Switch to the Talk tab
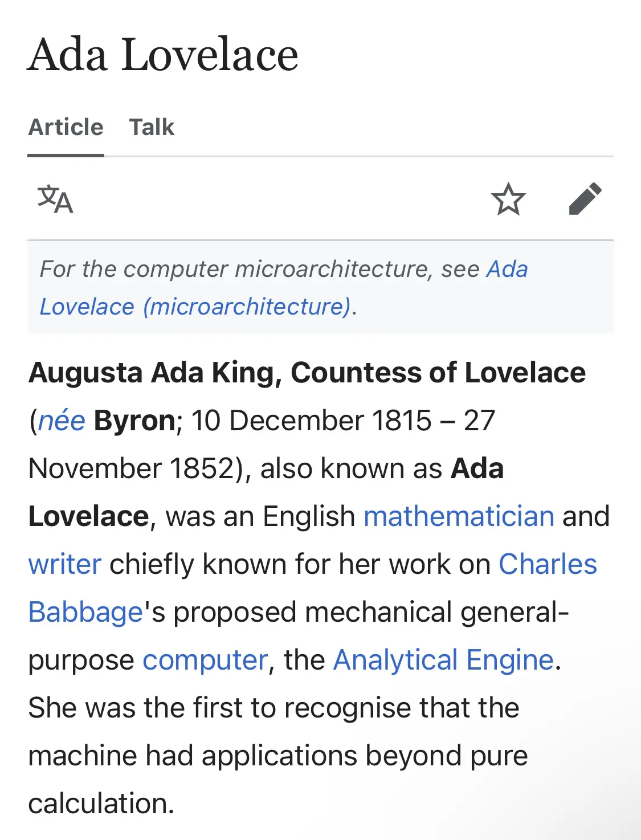This screenshot has width=641, height=840. click(x=152, y=127)
